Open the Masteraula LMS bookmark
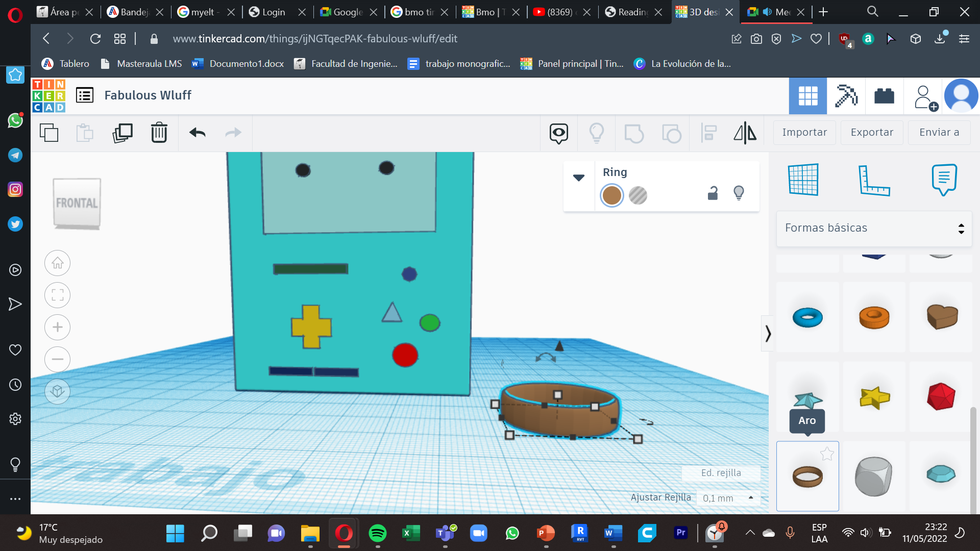This screenshot has height=551, width=980. tap(141, 64)
